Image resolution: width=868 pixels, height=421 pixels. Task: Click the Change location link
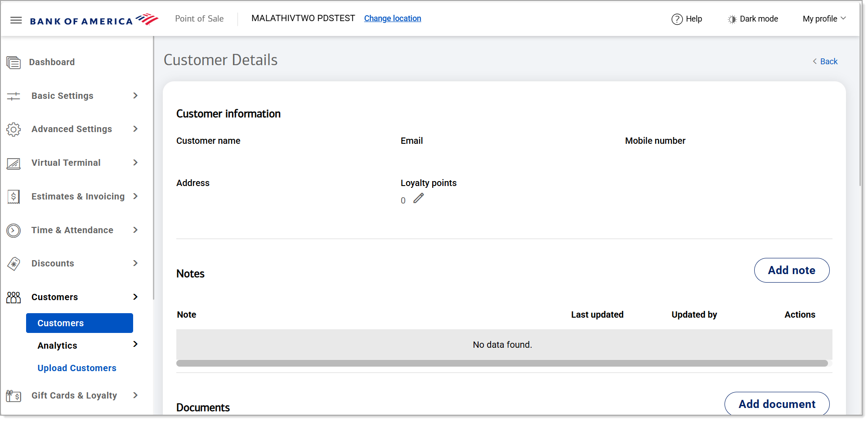[393, 18]
